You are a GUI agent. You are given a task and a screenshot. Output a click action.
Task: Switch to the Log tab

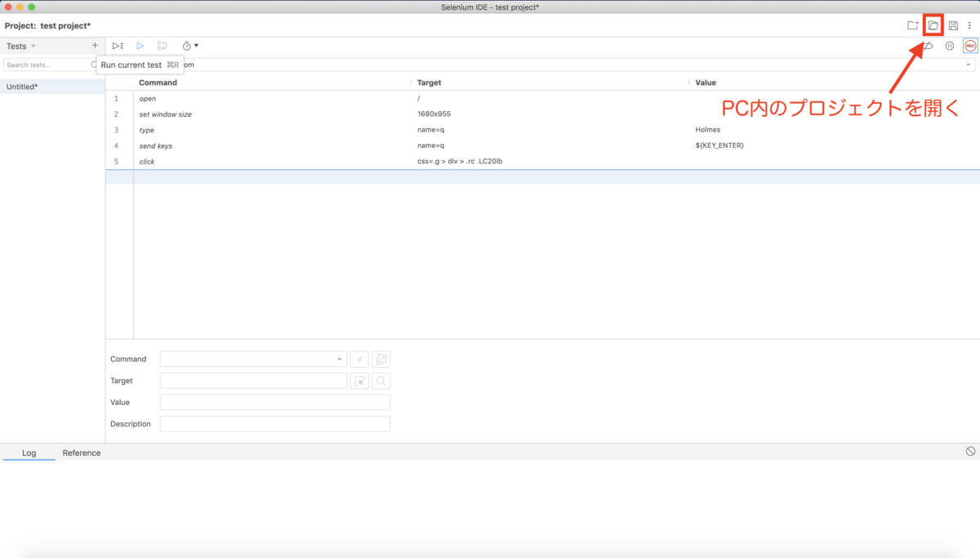click(x=29, y=453)
